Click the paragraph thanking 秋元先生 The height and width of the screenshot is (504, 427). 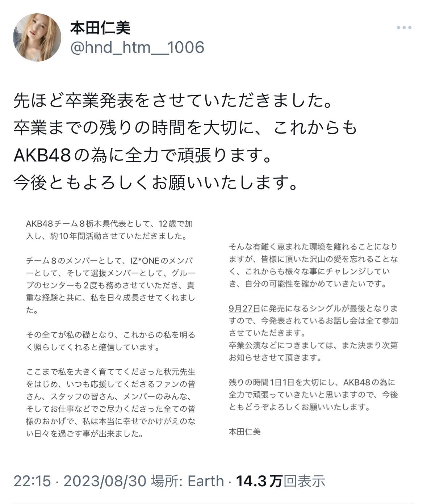pyautogui.click(x=110, y=403)
